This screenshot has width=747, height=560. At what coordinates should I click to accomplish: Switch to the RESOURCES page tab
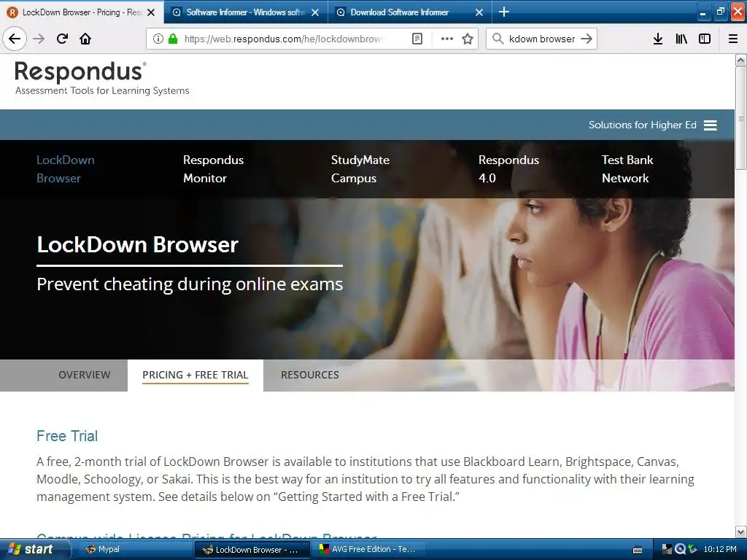[310, 375]
